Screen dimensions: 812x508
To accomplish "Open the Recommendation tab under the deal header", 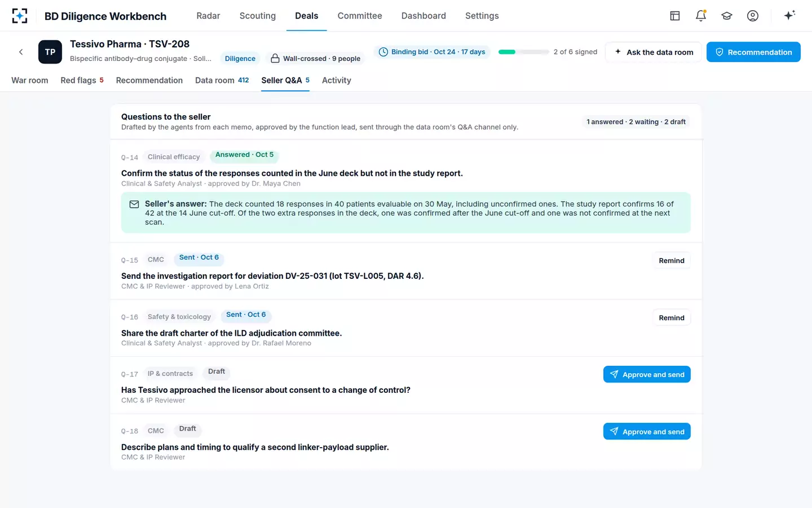I will tap(149, 80).
